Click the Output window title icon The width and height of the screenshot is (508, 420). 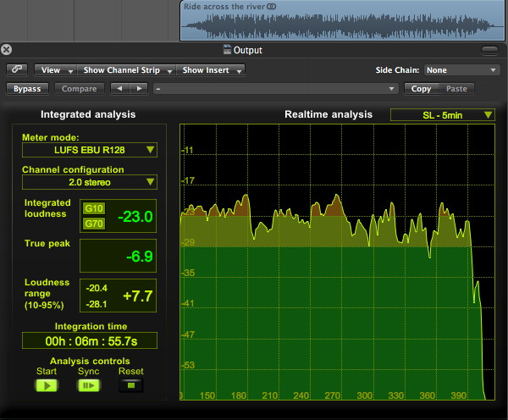pos(228,50)
